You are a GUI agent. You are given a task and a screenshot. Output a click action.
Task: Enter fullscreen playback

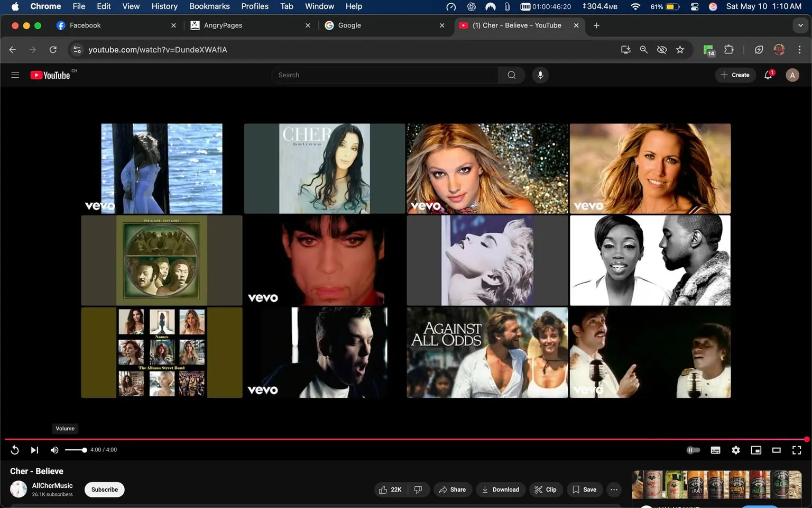(x=796, y=450)
